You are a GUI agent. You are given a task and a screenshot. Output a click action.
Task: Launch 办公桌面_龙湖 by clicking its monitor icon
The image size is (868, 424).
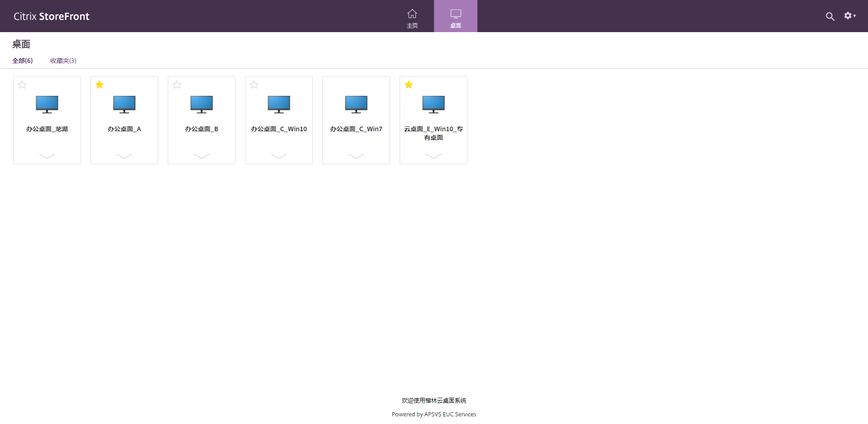tap(47, 104)
